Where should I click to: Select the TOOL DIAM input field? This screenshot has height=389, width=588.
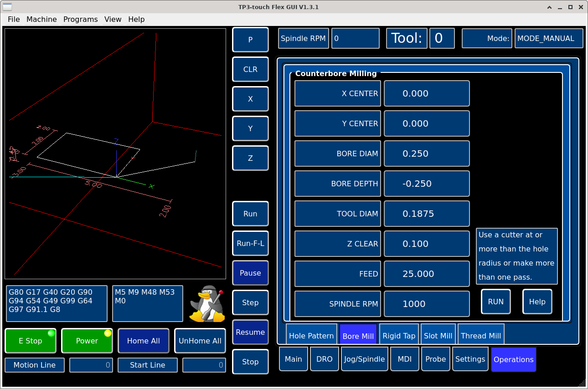point(427,214)
